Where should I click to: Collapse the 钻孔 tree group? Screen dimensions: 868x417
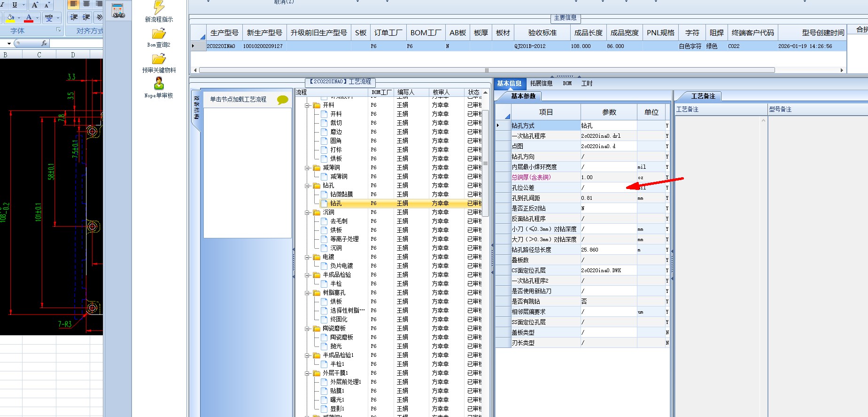307,186
